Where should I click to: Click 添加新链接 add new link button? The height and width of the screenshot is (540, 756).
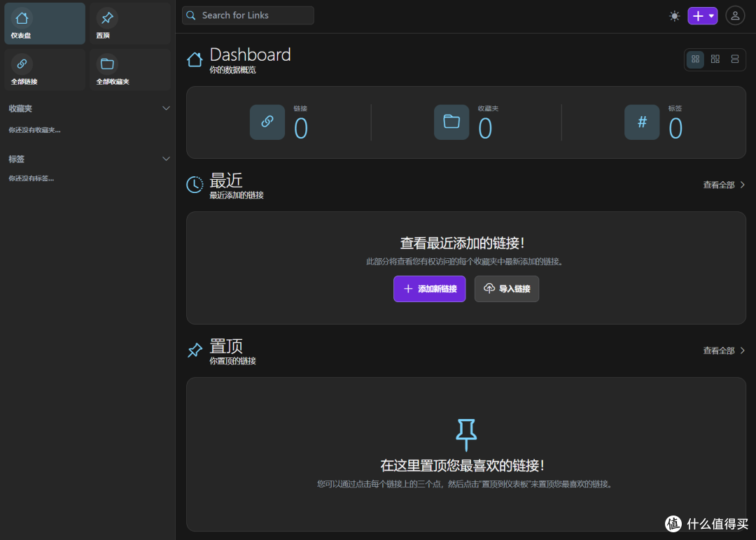click(x=430, y=289)
